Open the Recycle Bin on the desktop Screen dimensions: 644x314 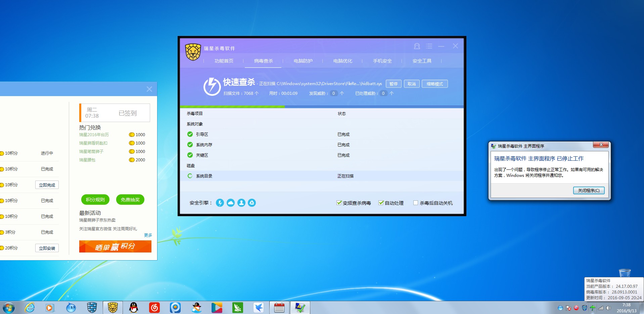625,273
